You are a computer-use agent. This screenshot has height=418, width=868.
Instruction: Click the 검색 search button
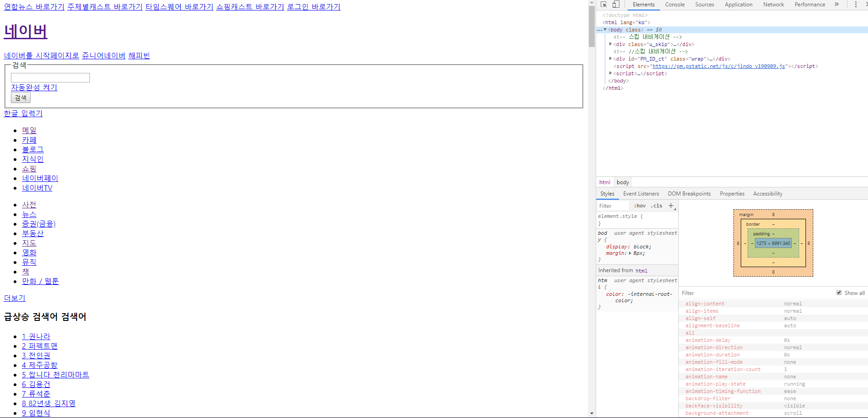[x=21, y=98]
